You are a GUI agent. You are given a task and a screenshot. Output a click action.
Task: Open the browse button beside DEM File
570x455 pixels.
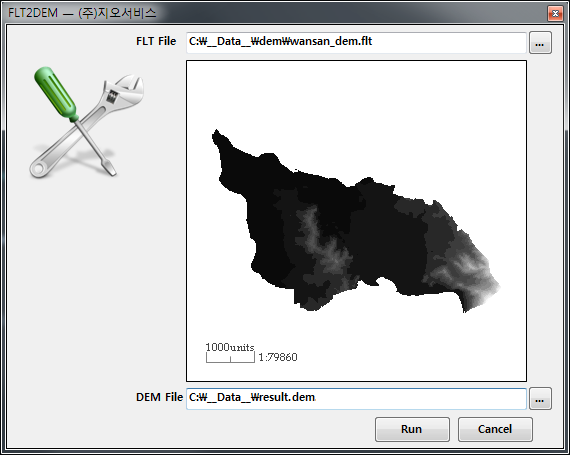click(x=540, y=399)
